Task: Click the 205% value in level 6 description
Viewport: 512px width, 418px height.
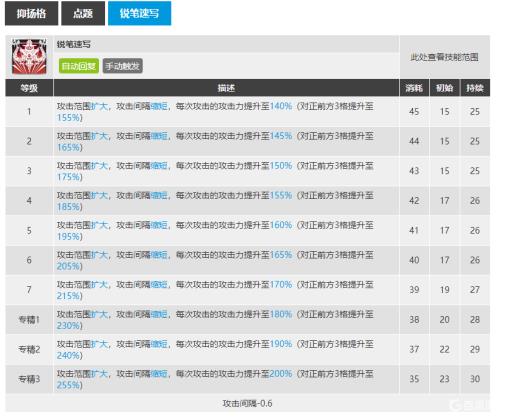Action: point(68,266)
